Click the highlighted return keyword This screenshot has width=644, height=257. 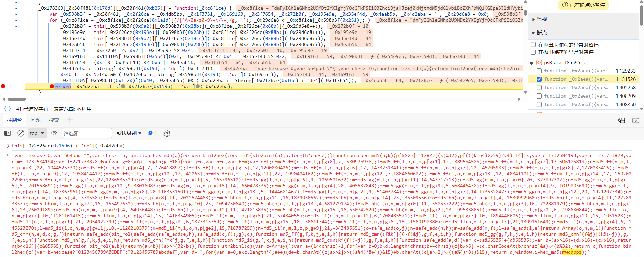63,86
